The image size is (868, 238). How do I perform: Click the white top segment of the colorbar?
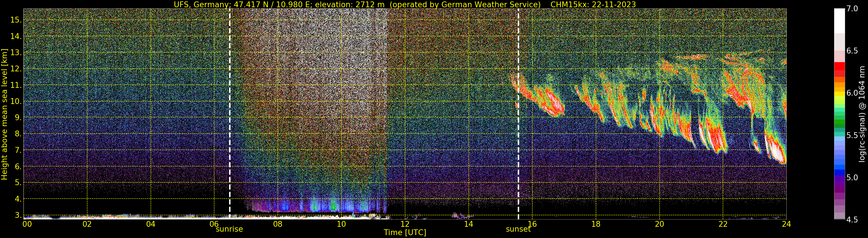tap(839, 21)
